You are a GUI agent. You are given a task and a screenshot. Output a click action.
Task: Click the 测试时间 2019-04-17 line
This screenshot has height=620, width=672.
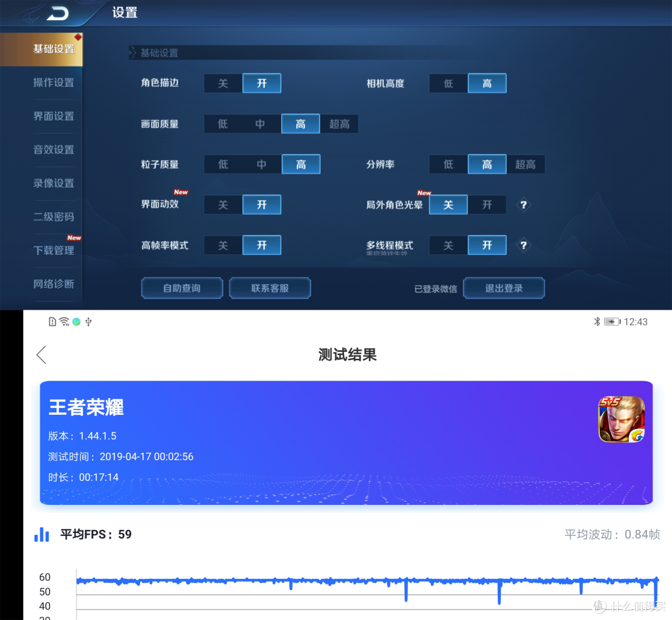(121, 456)
